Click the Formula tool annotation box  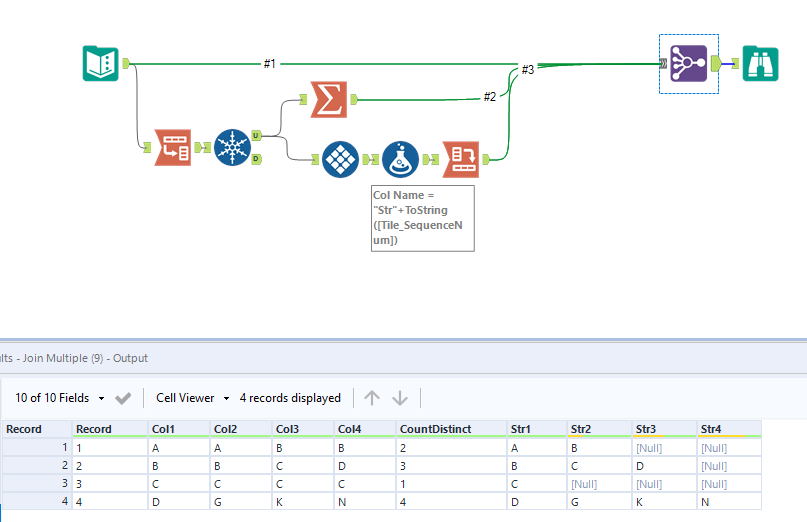[423, 218]
